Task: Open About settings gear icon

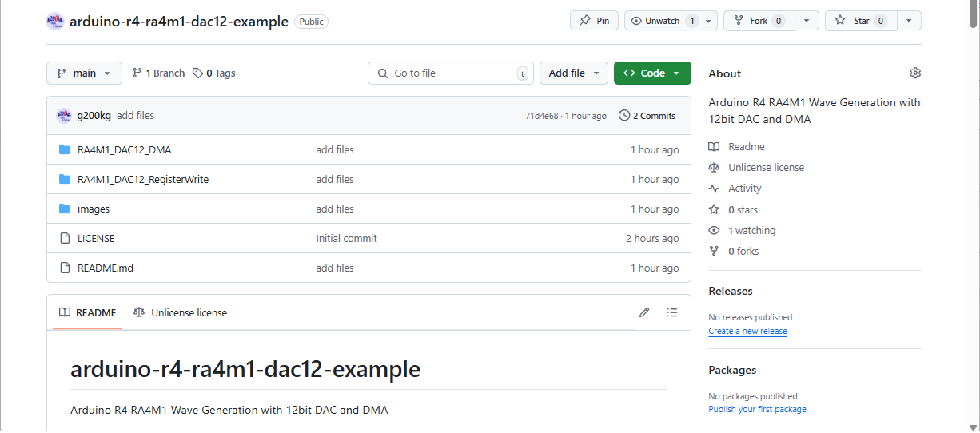Action: coord(915,73)
